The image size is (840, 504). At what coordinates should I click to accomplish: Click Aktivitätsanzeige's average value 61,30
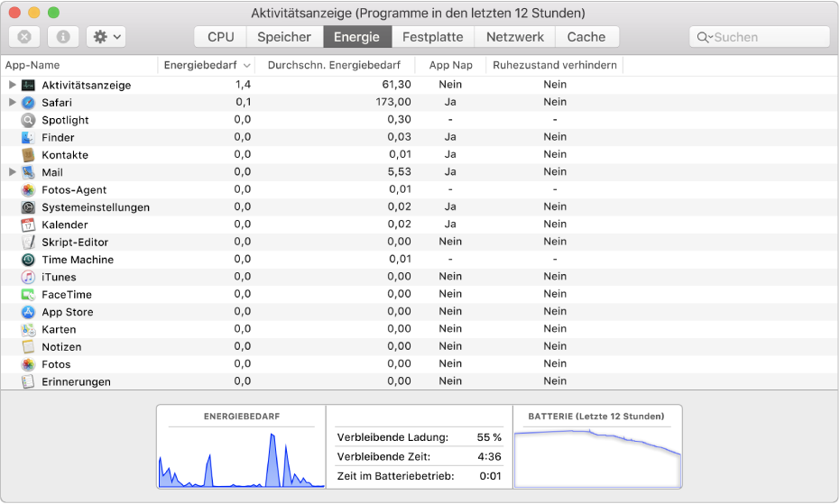(396, 84)
